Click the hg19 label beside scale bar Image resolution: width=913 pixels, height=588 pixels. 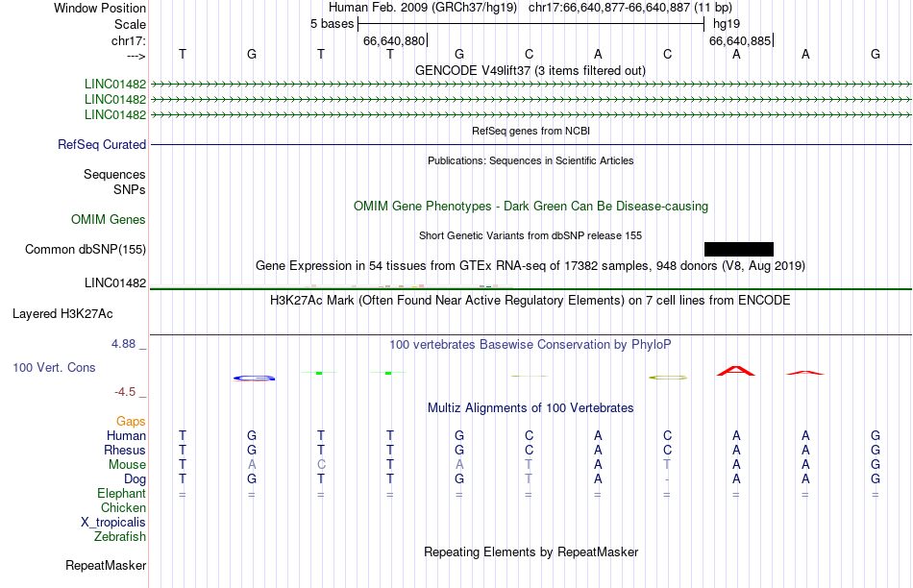[x=727, y=24]
